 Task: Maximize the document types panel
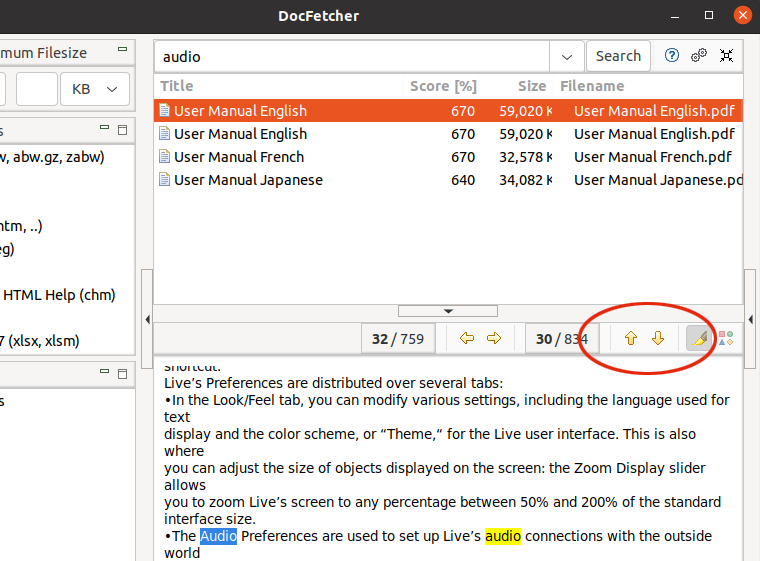click(123, 129)
